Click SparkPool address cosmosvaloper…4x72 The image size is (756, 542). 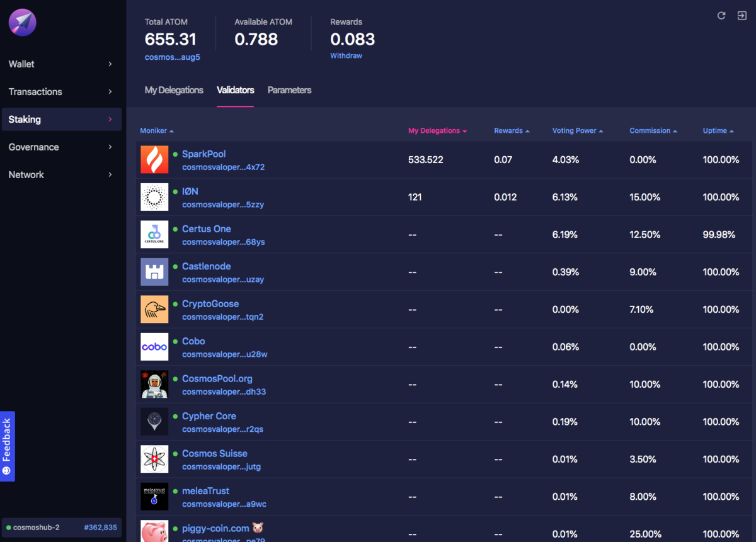(224, 167)
